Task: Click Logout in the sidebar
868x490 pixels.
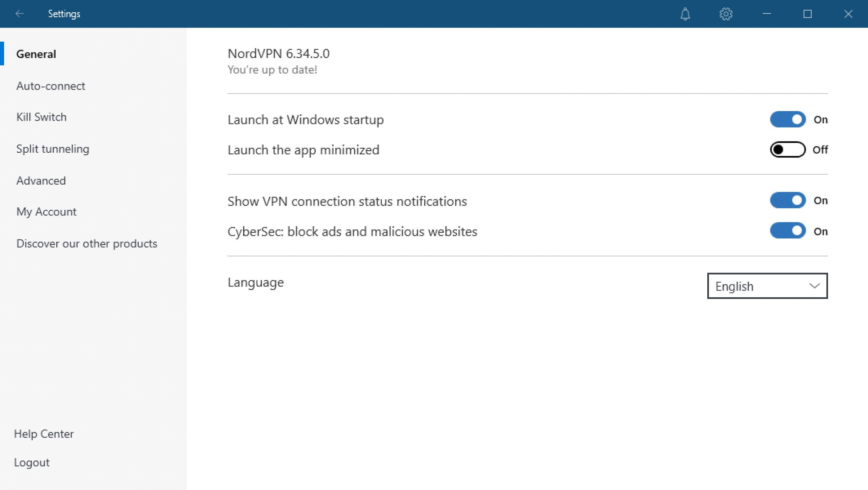Action: click(32, 463)
